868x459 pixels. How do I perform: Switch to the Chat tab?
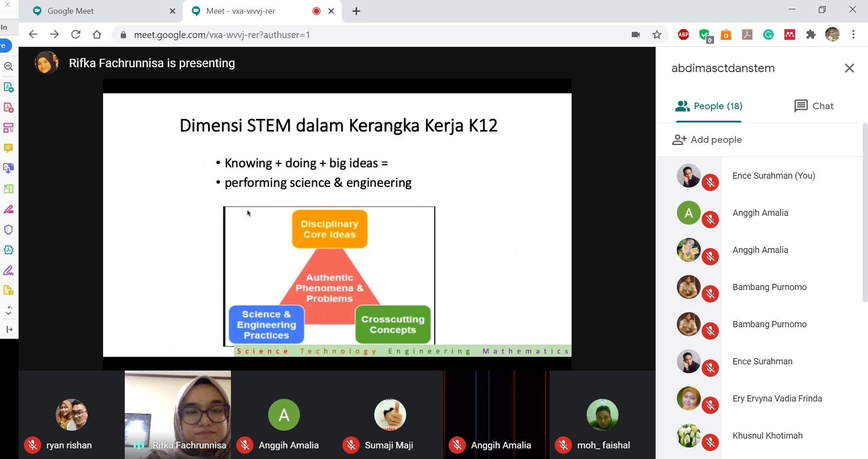(814, 106)
